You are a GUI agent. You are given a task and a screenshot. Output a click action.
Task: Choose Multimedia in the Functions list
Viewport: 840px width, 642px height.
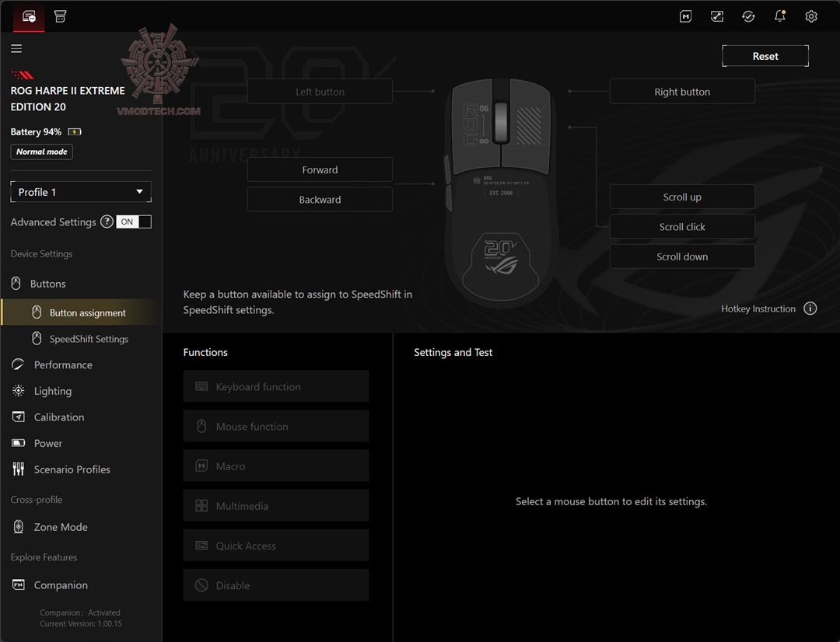click(276, 506)
